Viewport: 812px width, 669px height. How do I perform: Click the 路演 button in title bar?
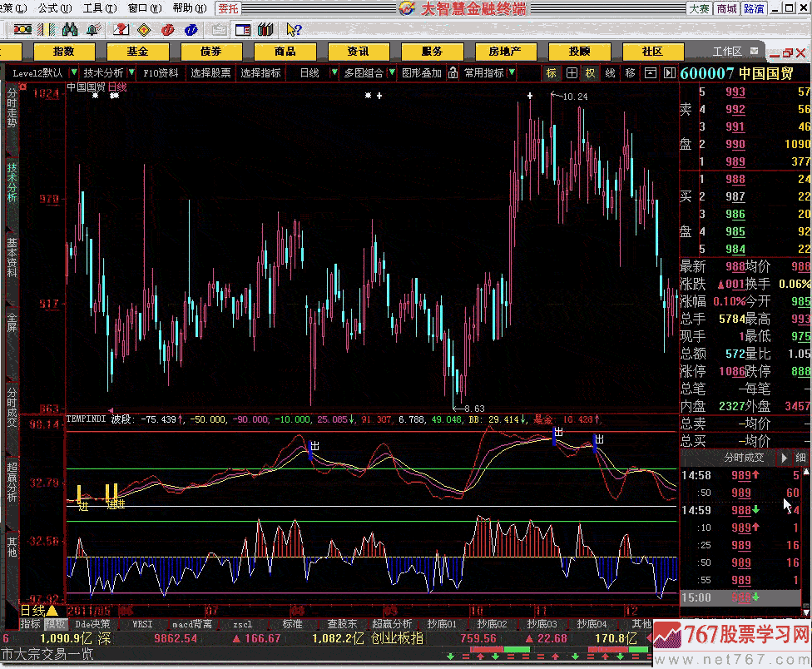point(754,8)
